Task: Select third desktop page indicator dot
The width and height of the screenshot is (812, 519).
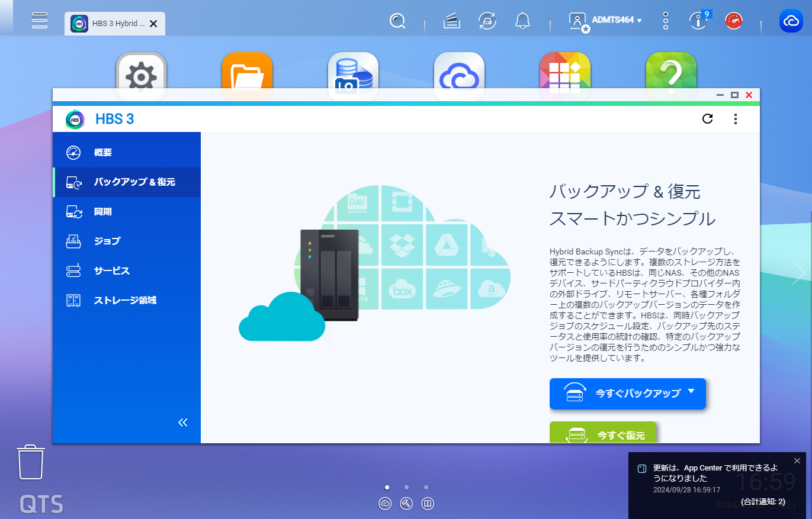Action: (x=426, y=488)
